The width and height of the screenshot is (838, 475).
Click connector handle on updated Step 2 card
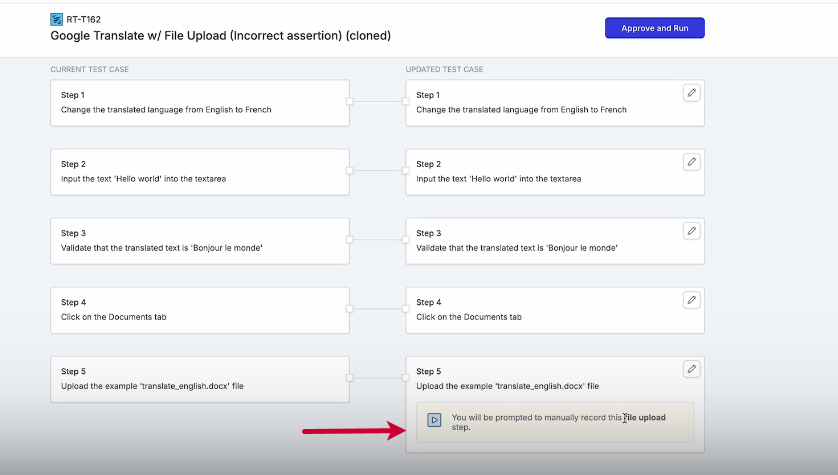[406, 170]
